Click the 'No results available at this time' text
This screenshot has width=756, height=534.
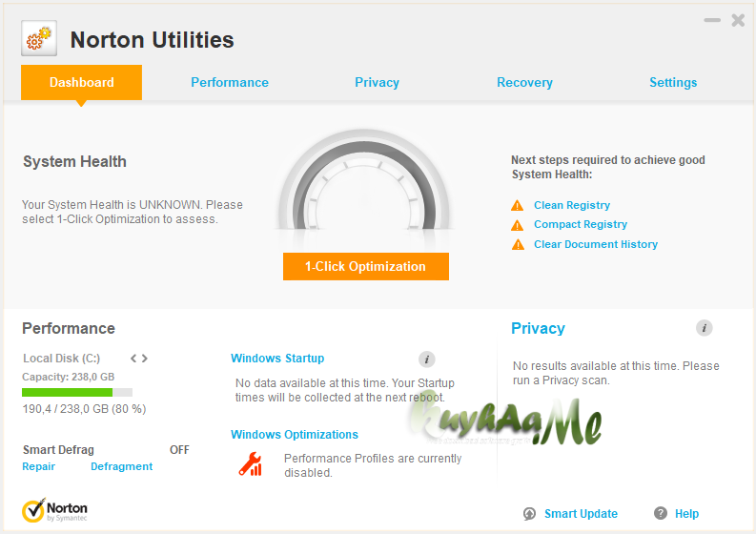tap(616, 373)
